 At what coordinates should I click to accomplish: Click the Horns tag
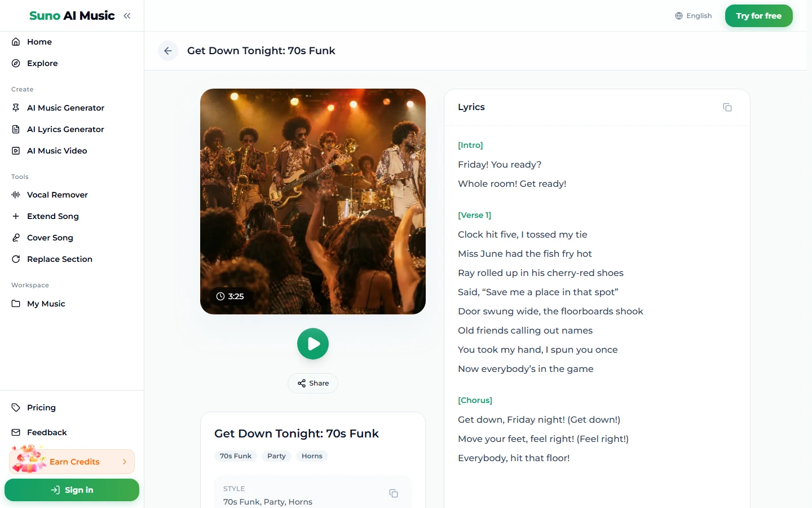[312, 456]
